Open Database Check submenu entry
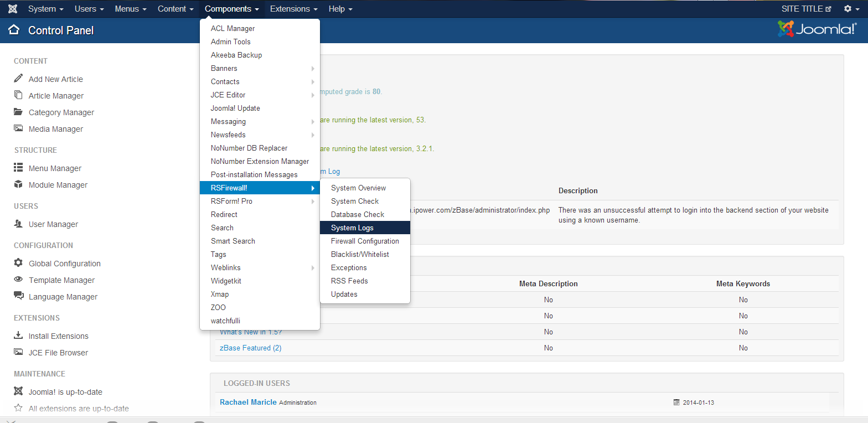The height and width of the screenshot is (423, 868). click(365, 214)
